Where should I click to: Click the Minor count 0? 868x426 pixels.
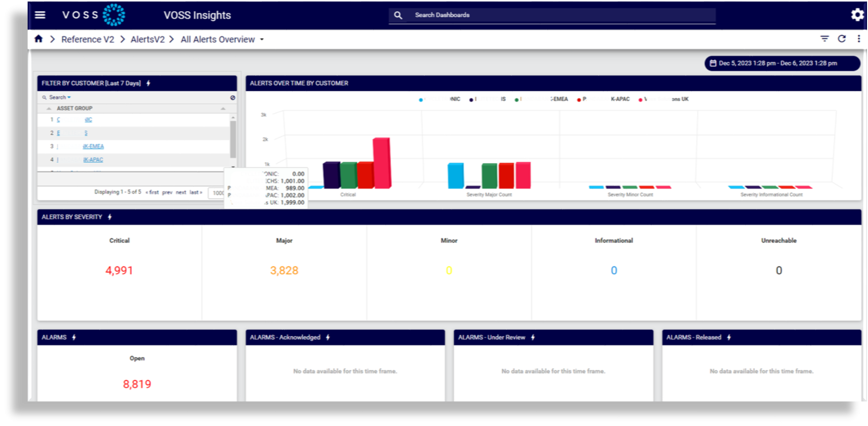[449, 270]
